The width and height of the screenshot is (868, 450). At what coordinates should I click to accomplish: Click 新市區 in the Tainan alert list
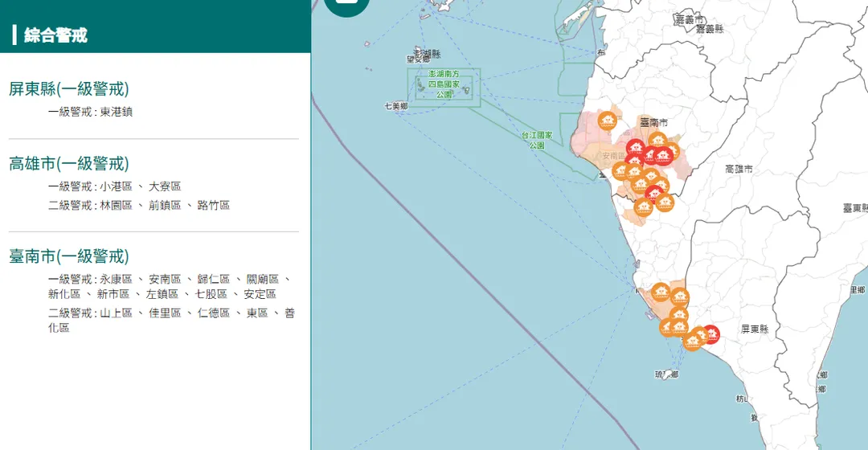tap(113, 294)
